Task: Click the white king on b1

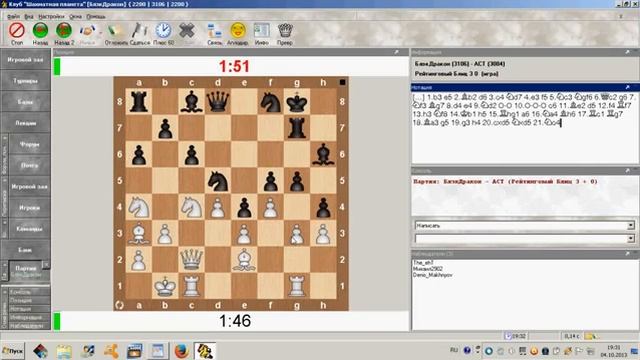Action: coord(165,286)
